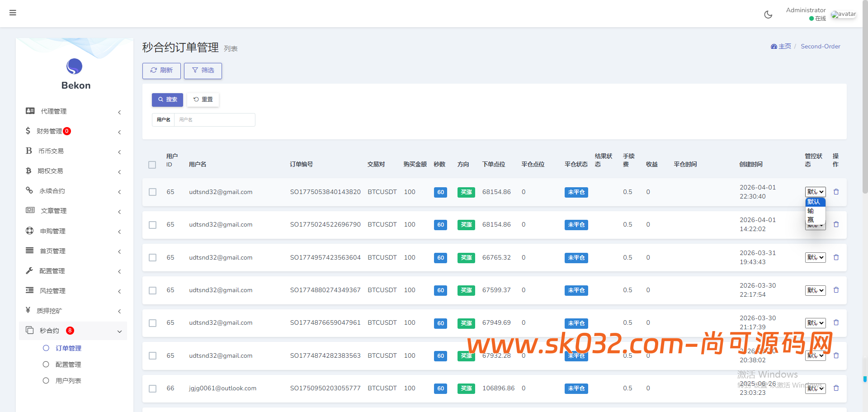Delete the first order using trash icon

pyautogui.click(x=836, y=192)
